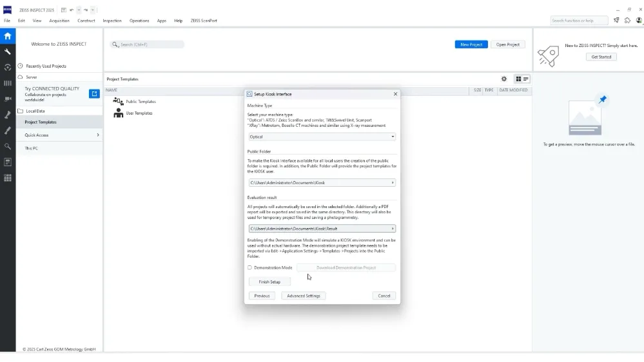Enable the Demonstration Mode checkbox
The width and height of the screenshot is (644, 362).
(249, 267)
